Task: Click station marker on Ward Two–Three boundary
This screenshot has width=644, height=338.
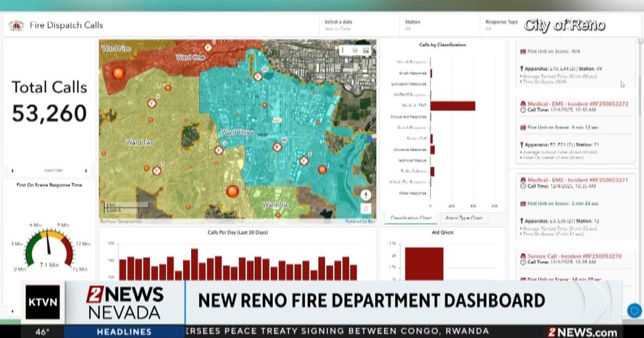Action: 219,150
